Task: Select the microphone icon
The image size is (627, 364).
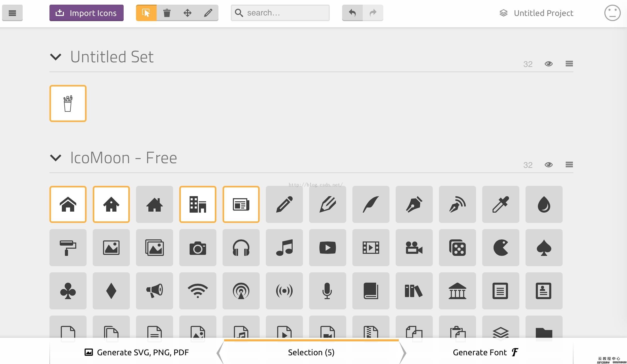Action: pos(327,291)
